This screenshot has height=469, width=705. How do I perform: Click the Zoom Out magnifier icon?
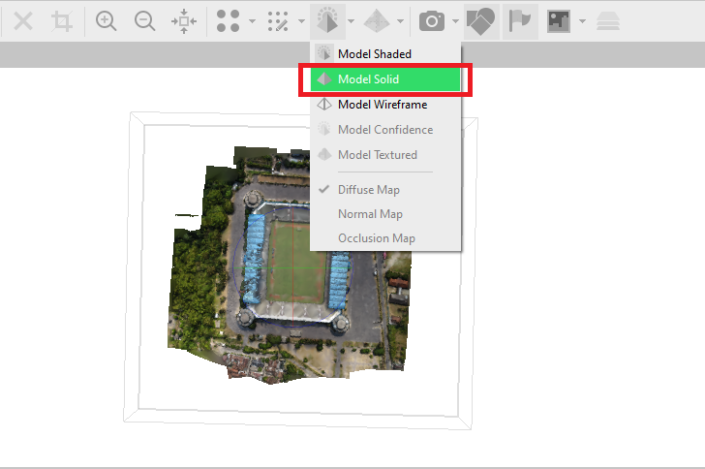click(144, 21)
